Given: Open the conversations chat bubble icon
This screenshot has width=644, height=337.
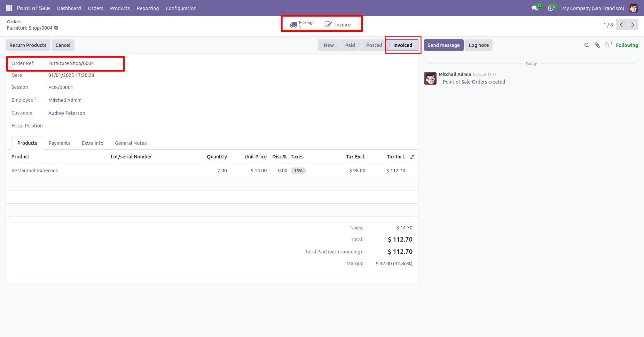Looking at the screenshot, I should 535,8.
